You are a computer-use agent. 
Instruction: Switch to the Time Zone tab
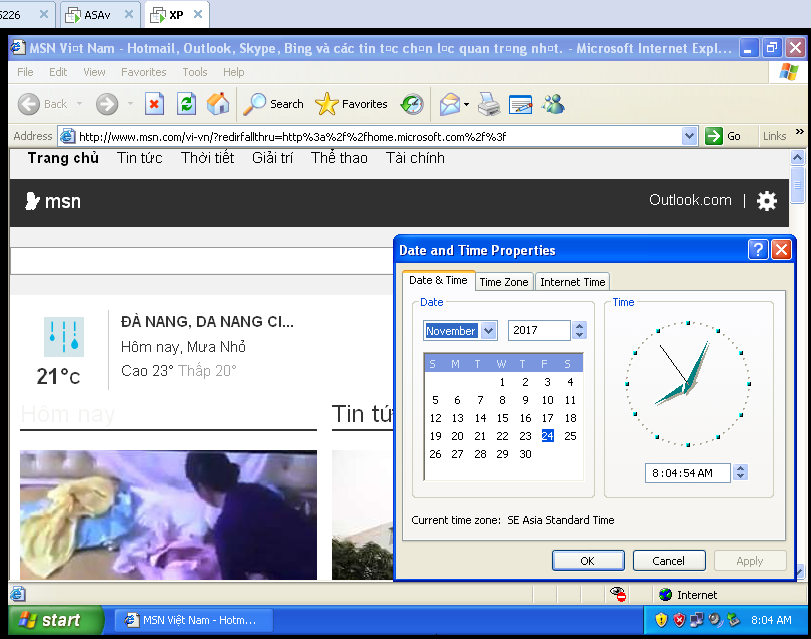504,282
